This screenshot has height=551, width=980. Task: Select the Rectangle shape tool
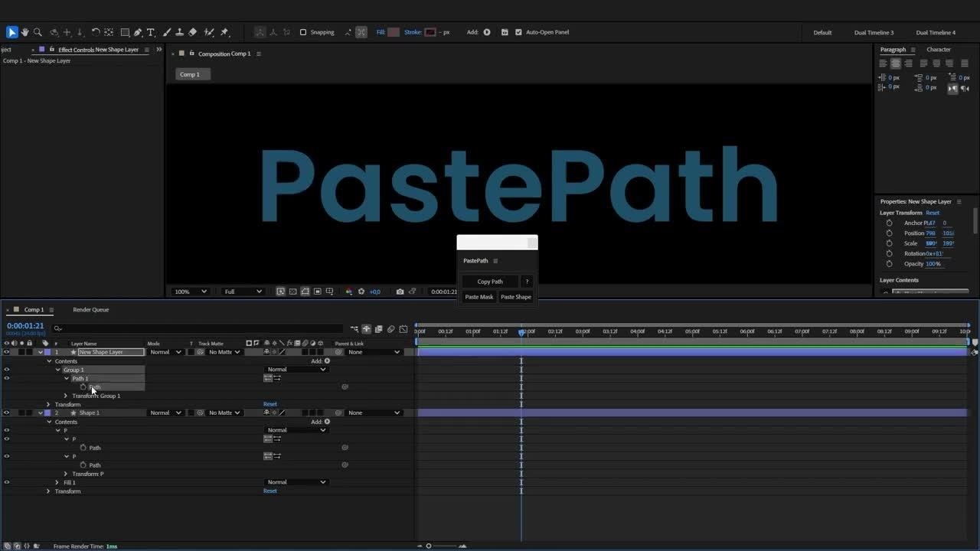tap(125, 32)
